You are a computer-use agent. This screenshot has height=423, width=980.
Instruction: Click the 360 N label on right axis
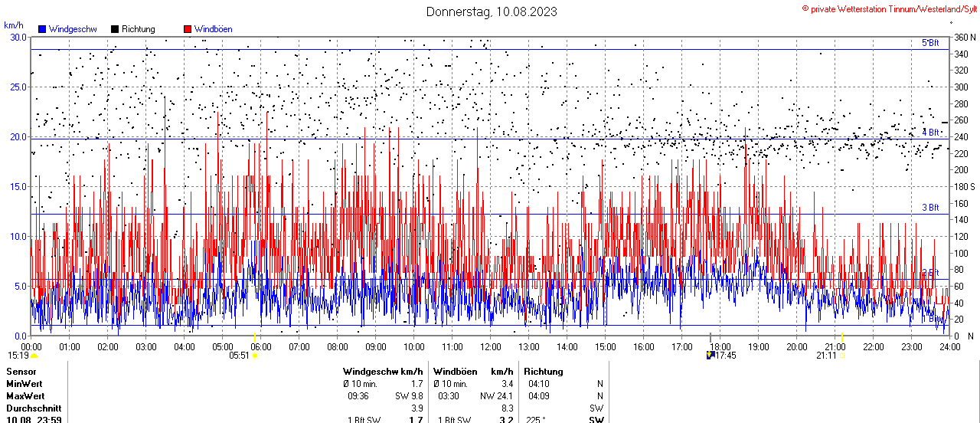(x=964, y=37)
